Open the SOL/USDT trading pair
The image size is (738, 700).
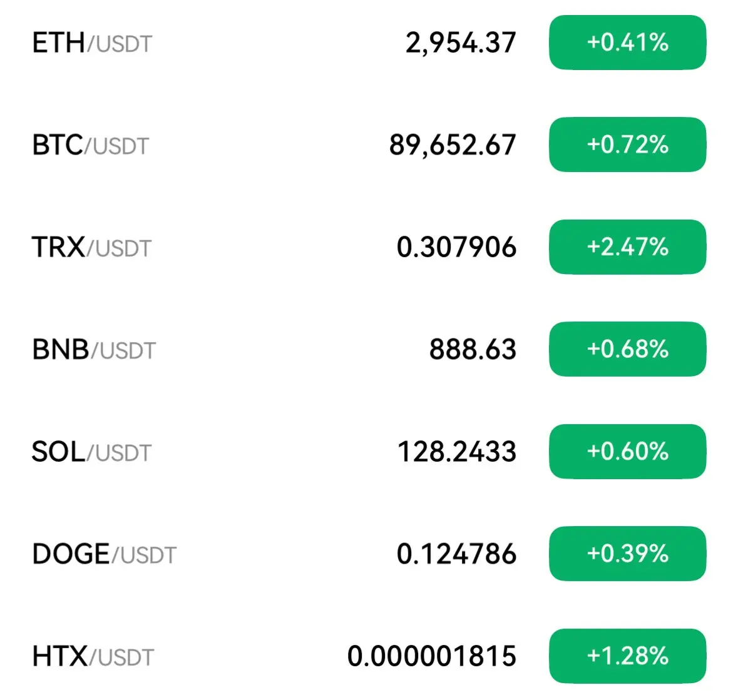(x=91, y=452)
